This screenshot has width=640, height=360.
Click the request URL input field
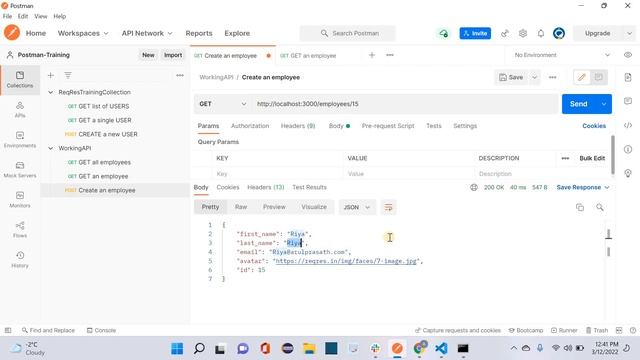coord(404,104)
